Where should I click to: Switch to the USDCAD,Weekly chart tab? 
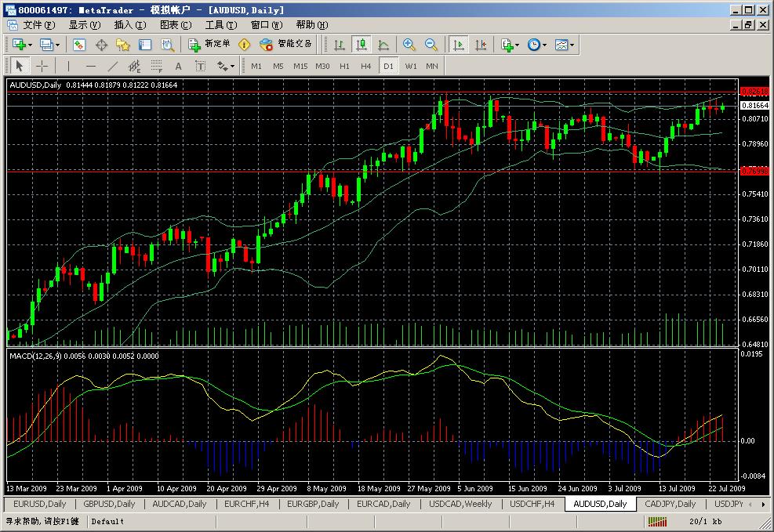tap(459, 504)
